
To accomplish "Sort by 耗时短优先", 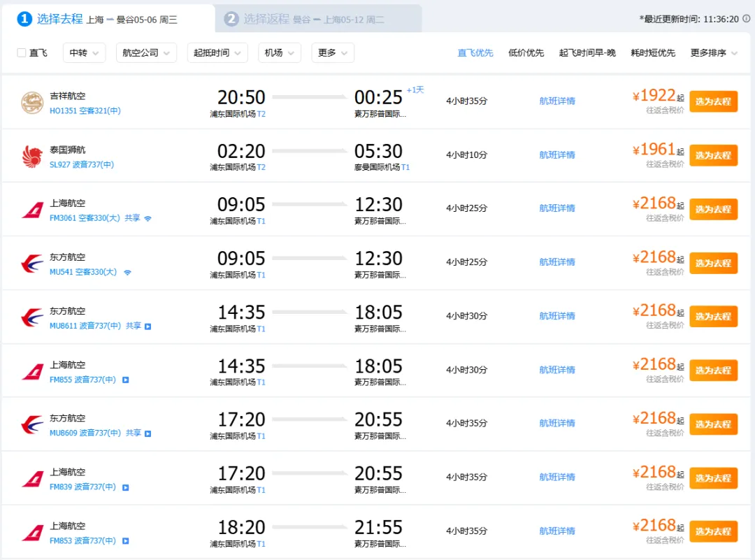I will 653,53.
